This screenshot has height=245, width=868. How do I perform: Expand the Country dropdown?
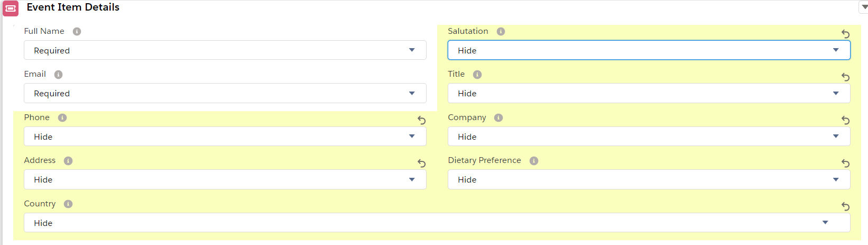pos(437,223)
